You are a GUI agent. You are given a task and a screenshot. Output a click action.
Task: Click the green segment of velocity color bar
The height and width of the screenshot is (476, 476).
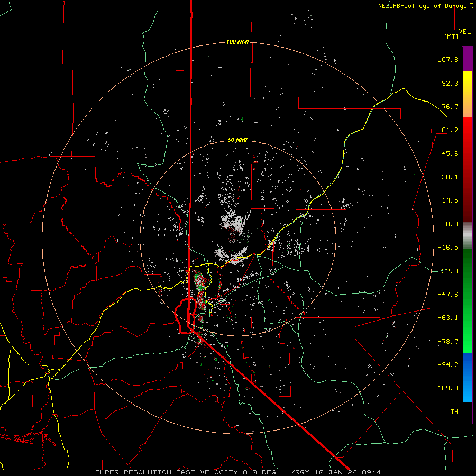pos(467,300)
